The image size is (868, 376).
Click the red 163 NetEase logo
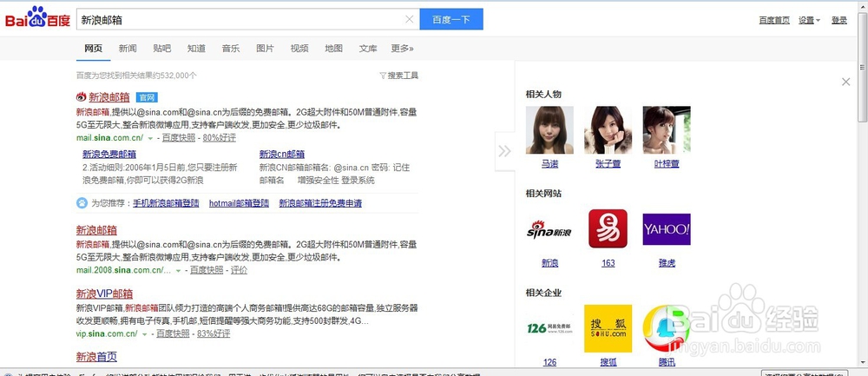coord(608,228)
